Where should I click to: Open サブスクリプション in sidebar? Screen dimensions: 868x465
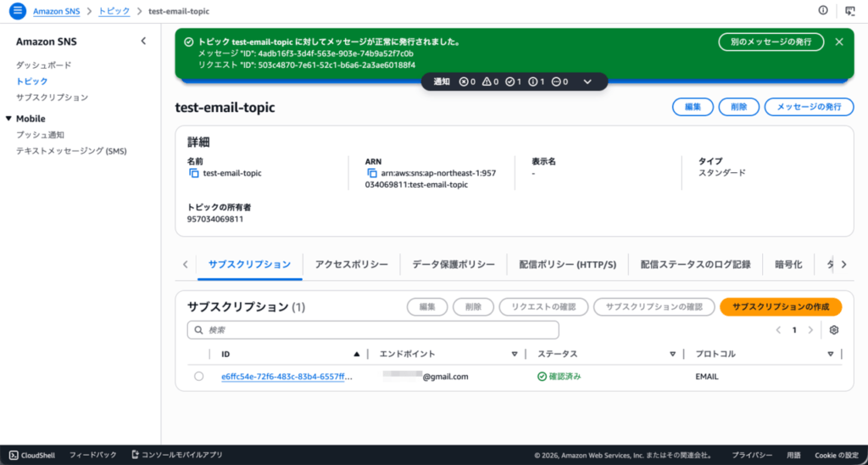click(52, 97)
